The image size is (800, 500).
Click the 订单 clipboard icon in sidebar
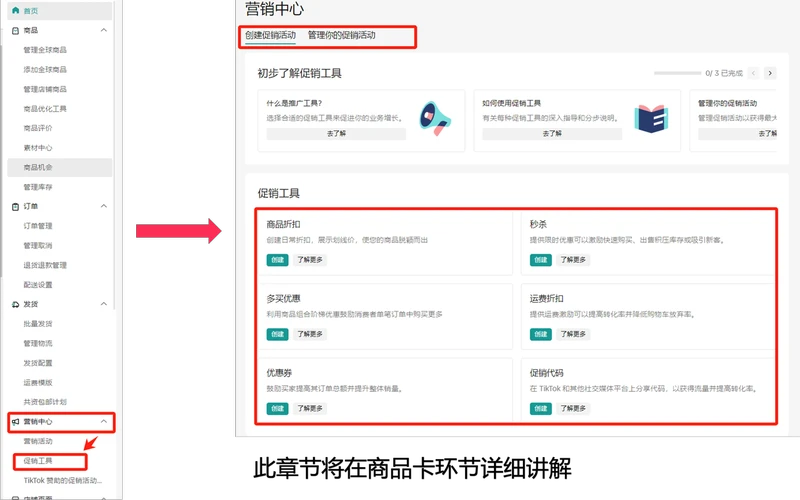[14, 206]
